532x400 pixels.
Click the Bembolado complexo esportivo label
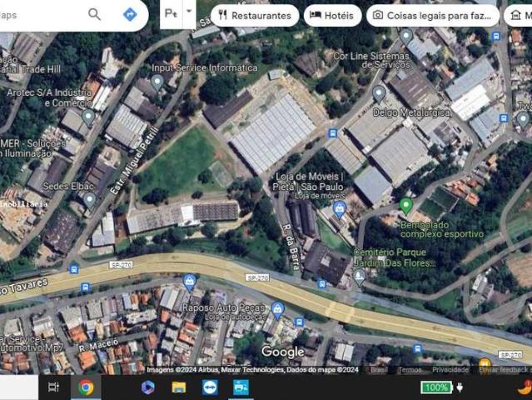point(442,229)
